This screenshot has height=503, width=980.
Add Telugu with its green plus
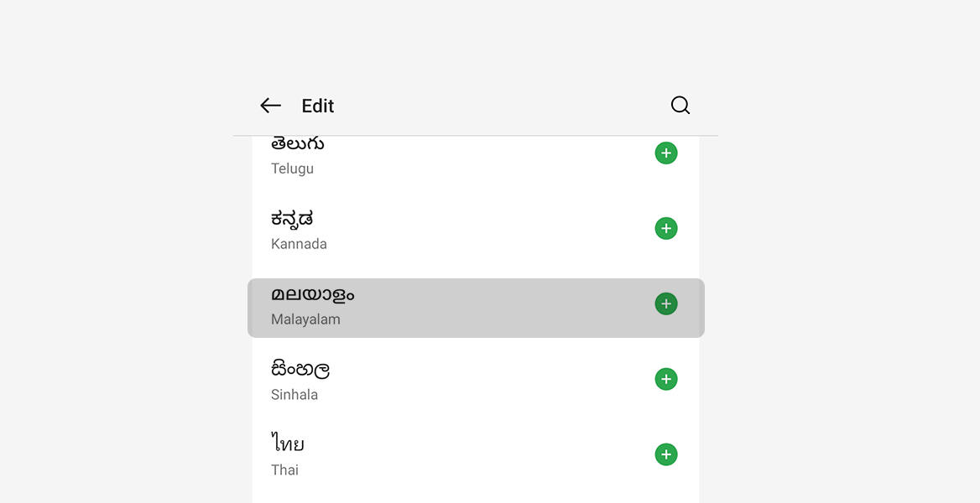666,153
